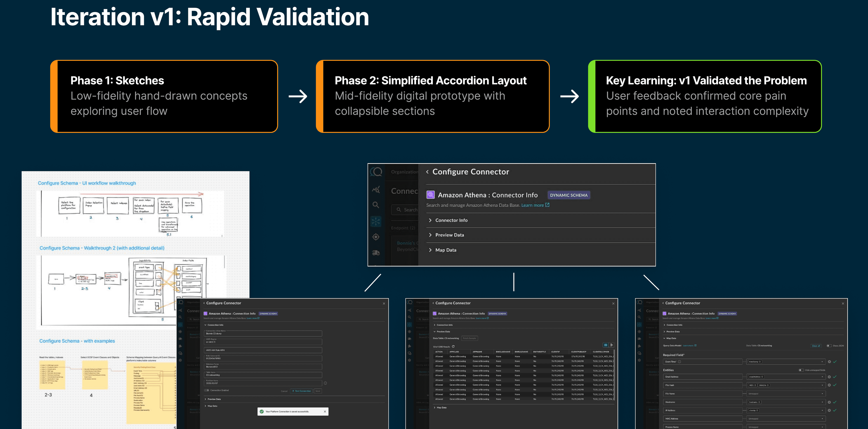
Task: Click lightning Test Connection button
Action: [302, 391]
